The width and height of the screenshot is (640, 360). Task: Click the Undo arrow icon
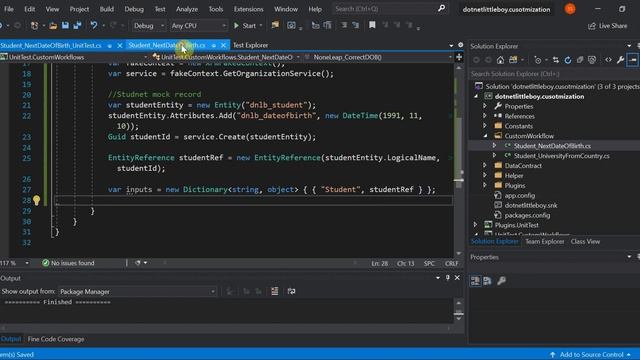(x=94, y=26)
